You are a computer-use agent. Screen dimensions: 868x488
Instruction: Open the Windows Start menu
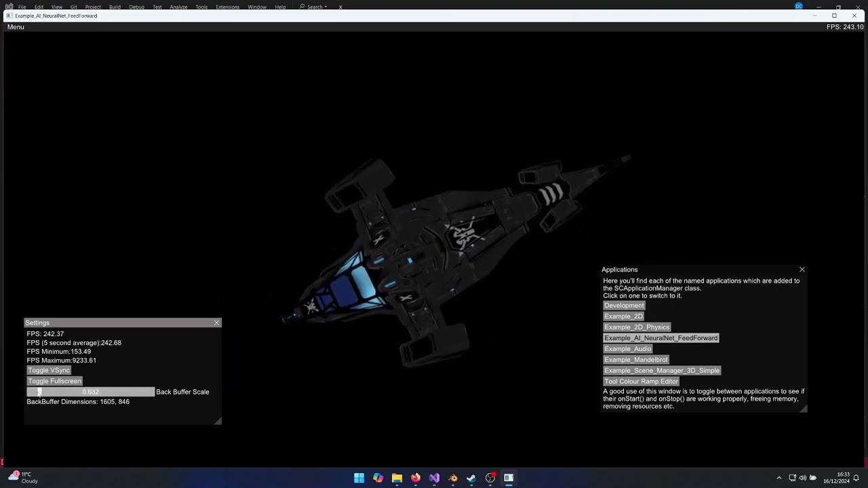tap(359, 478)
